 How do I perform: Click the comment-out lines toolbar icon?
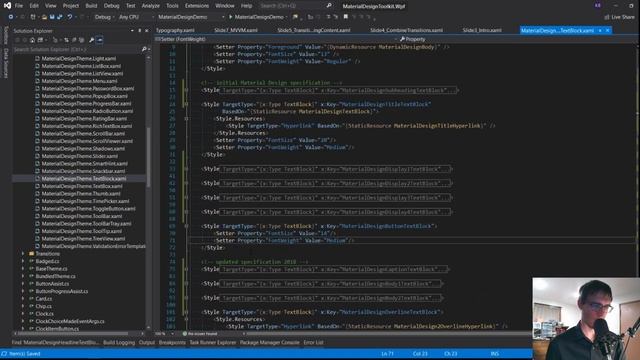[x=328, y=17]
